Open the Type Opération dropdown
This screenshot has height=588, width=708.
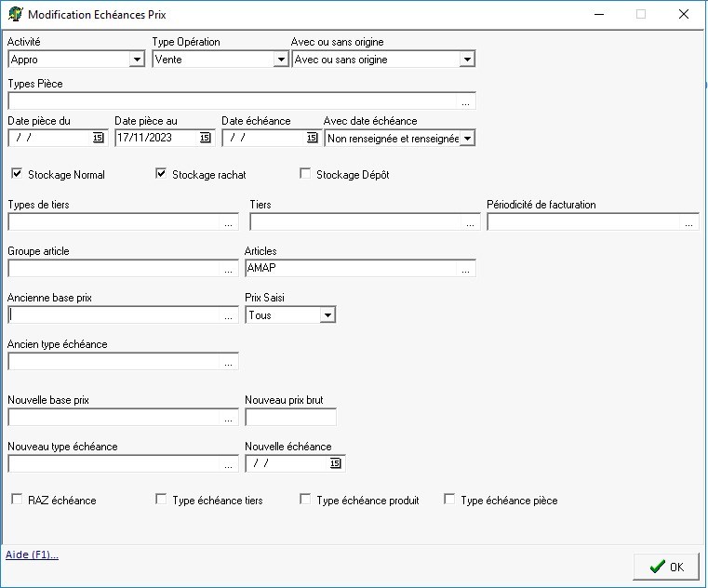pos(281,60)
